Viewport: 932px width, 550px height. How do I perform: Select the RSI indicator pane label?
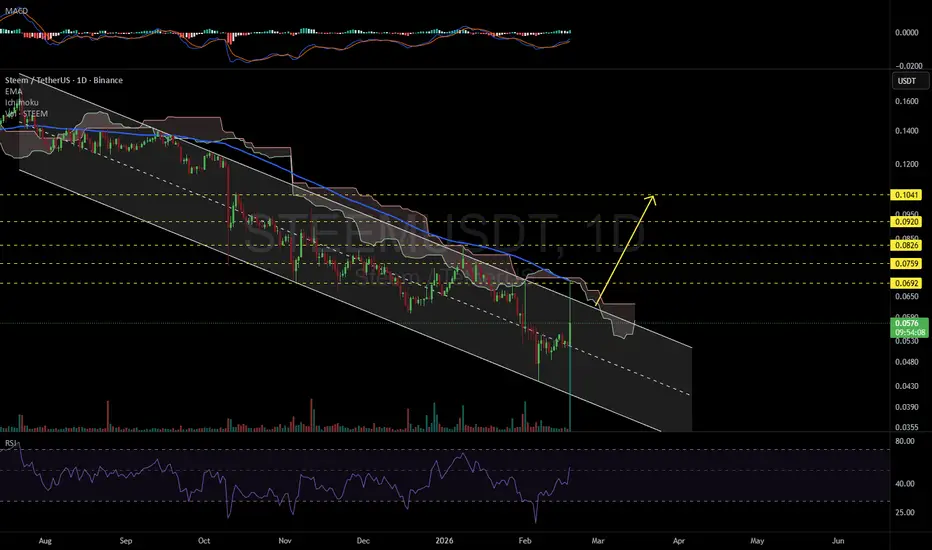click(x=11, y=443)
